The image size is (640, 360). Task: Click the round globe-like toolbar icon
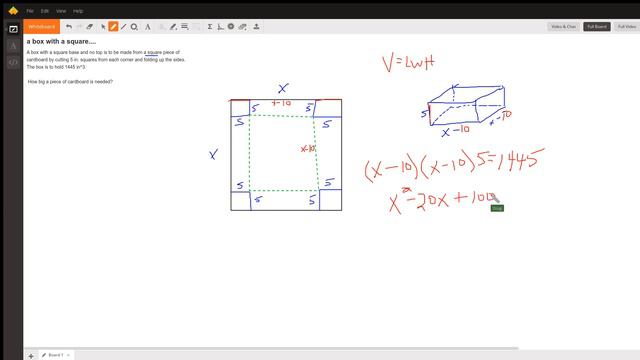[x=231, y=27]
